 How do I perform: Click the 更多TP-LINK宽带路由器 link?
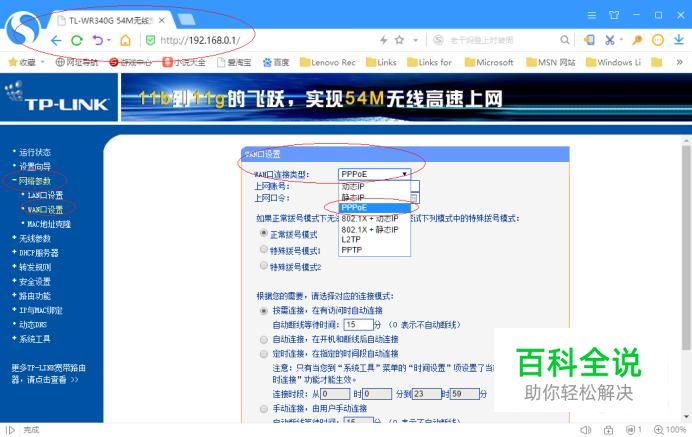point(48,374)
